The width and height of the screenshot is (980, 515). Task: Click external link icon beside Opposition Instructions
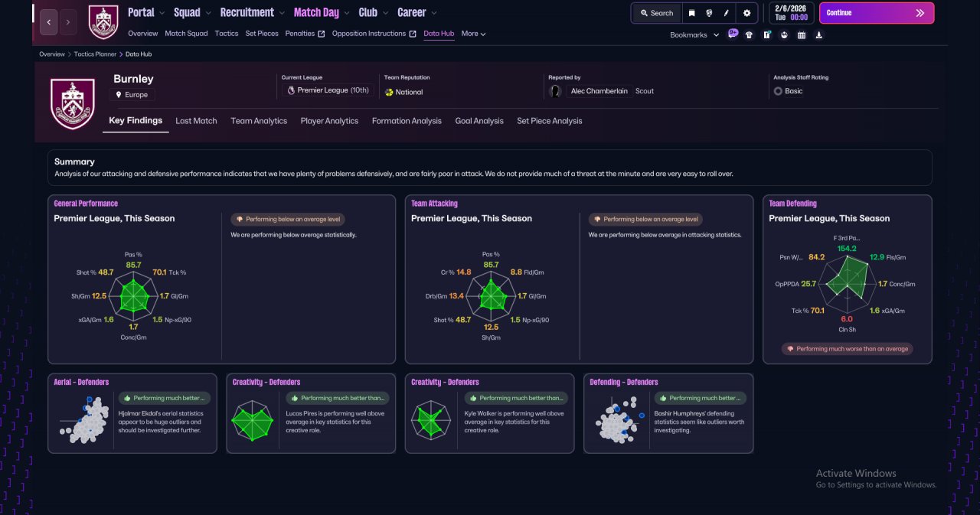click(x=413, y=34)
